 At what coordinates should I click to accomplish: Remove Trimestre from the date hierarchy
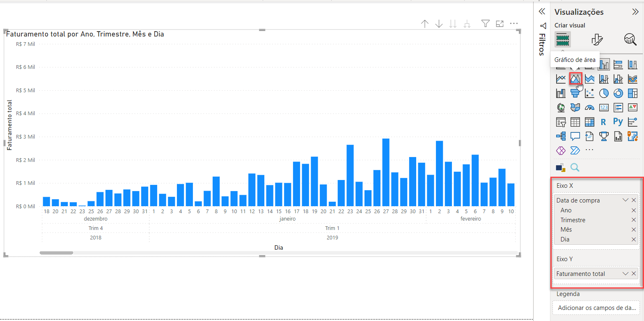(x=634, y=220)
